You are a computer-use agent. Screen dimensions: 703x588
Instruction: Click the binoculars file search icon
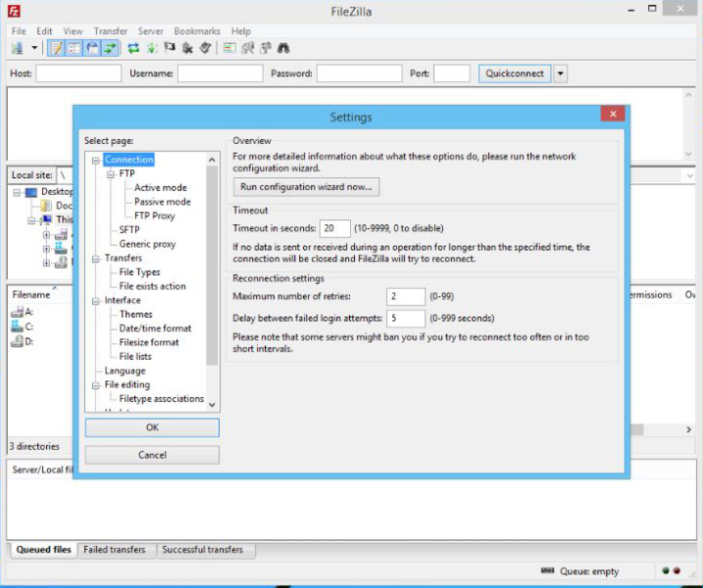pos(282,47)
